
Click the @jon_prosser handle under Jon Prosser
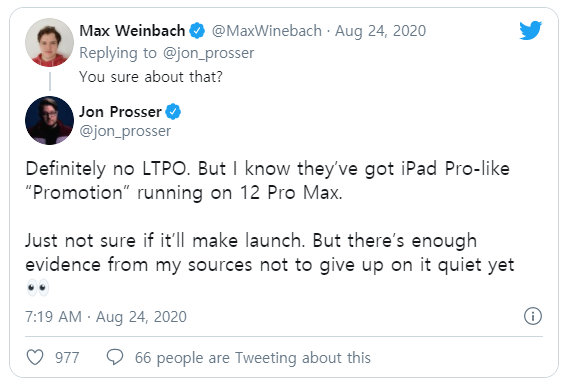pos(125,131)
